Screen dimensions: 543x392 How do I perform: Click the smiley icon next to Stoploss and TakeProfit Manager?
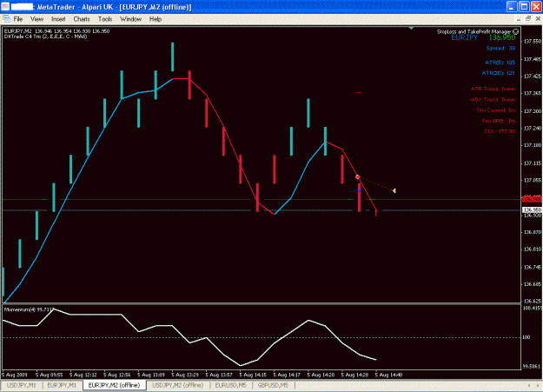click(x=516, y=31)
